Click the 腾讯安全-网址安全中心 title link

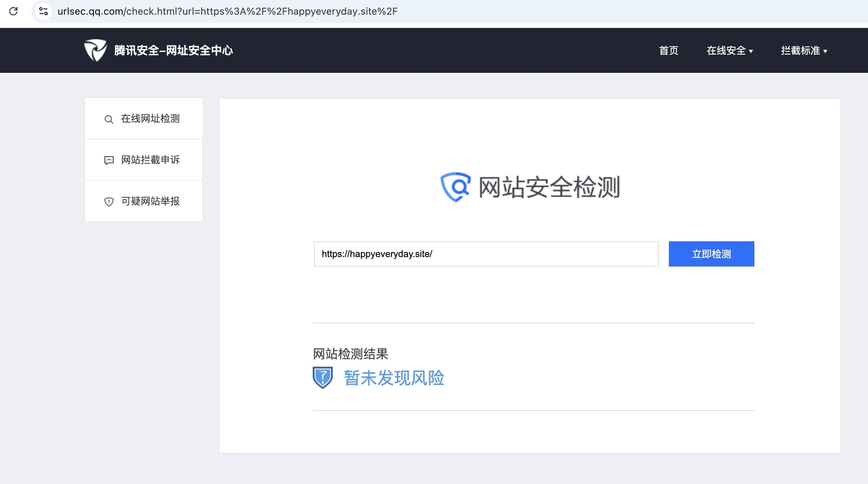174,51
